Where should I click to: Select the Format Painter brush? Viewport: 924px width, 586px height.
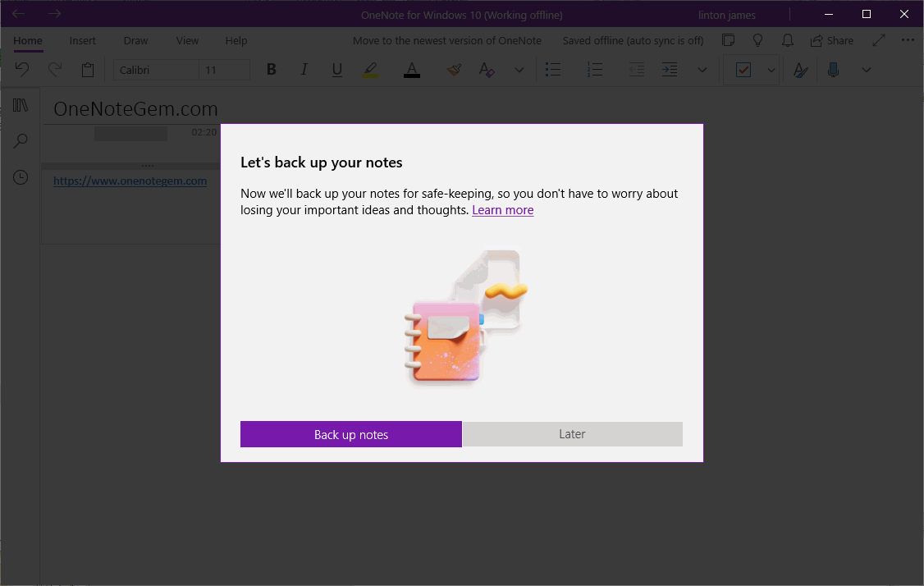[454, 70]
